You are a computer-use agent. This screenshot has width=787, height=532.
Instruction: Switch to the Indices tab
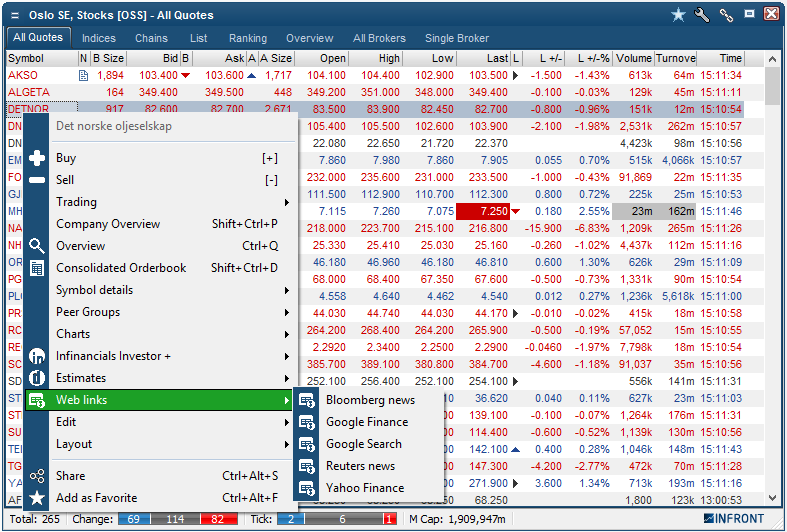(x=98, y=38)
